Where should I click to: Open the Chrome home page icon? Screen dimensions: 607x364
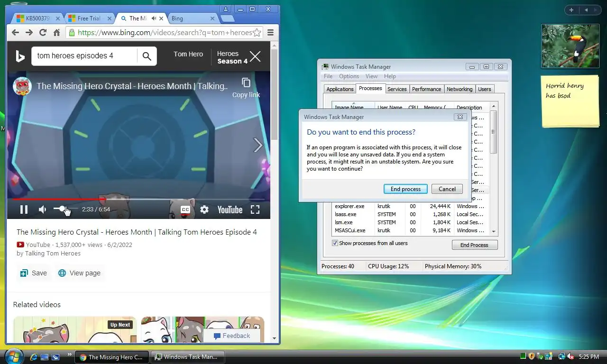click(56, 33)
